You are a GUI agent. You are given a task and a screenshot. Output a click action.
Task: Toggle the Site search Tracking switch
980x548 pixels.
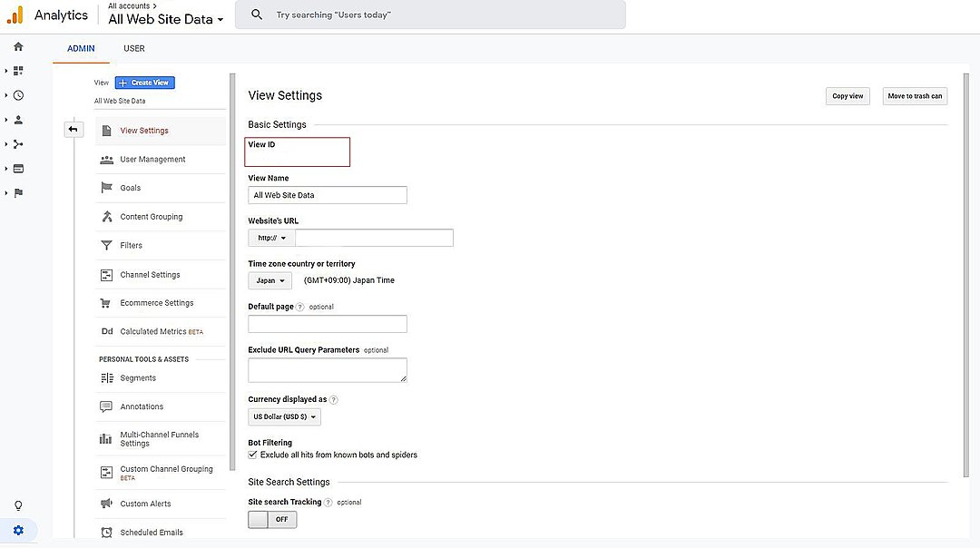[x=272, y=520]
